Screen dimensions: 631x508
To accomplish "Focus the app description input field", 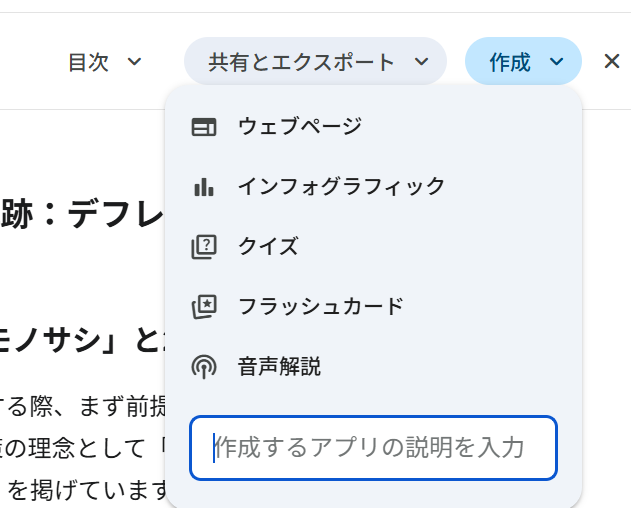I will pos(373,447).
